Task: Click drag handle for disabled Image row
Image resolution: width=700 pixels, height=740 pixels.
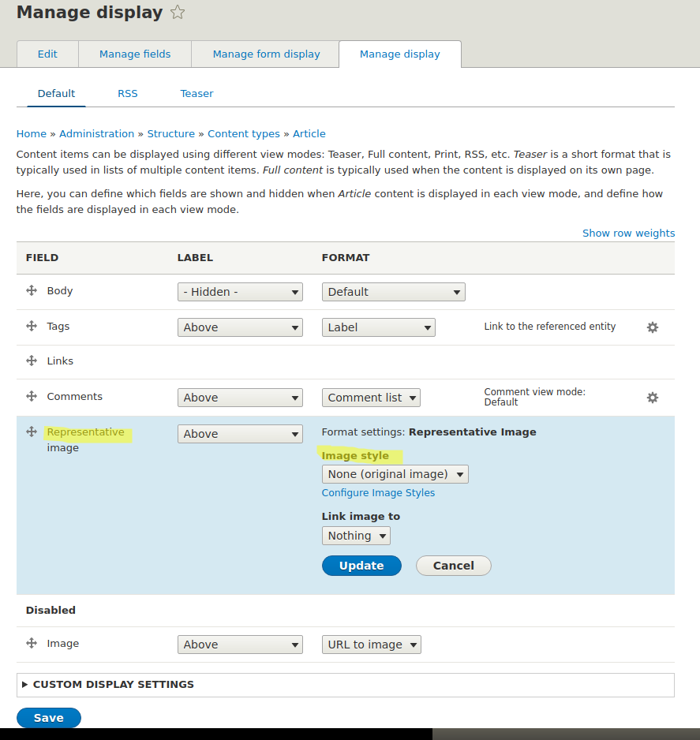Action: pyautogui.click(x=32, y=643)
